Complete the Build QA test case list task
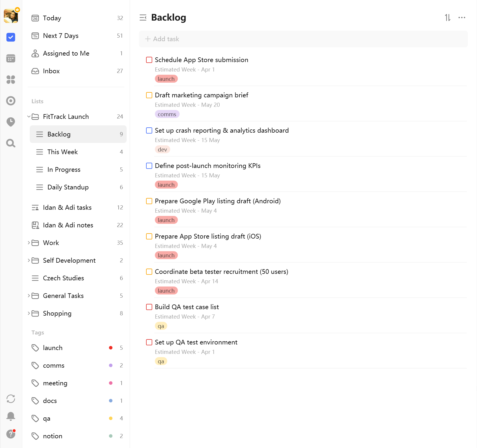The height and width of the screenshot is (448, 477). [x=149, y=307]
